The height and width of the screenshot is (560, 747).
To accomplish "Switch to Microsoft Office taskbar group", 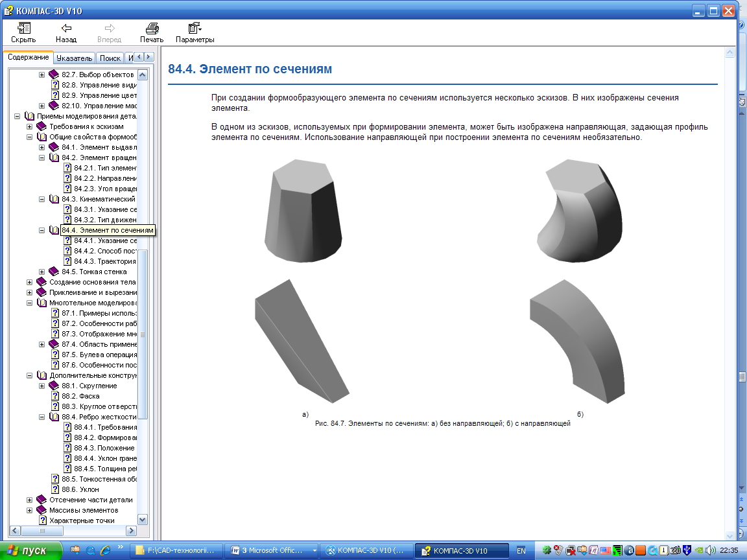I will pyautogui.click(x=272, y=550).
